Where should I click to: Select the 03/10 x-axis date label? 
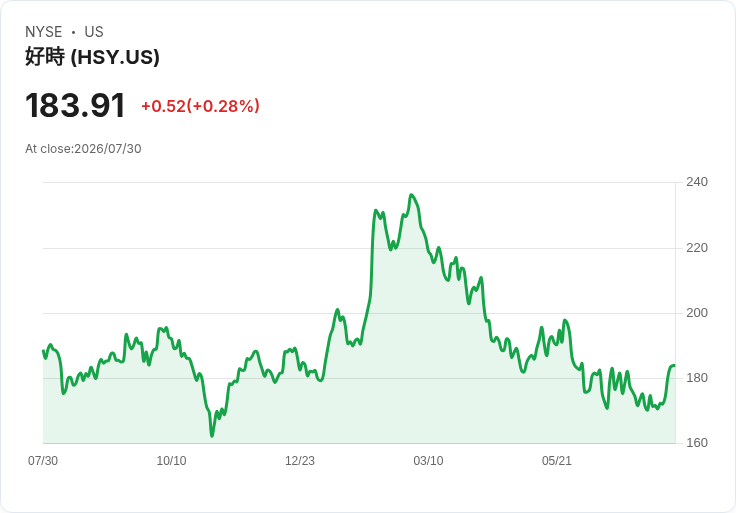428,461
